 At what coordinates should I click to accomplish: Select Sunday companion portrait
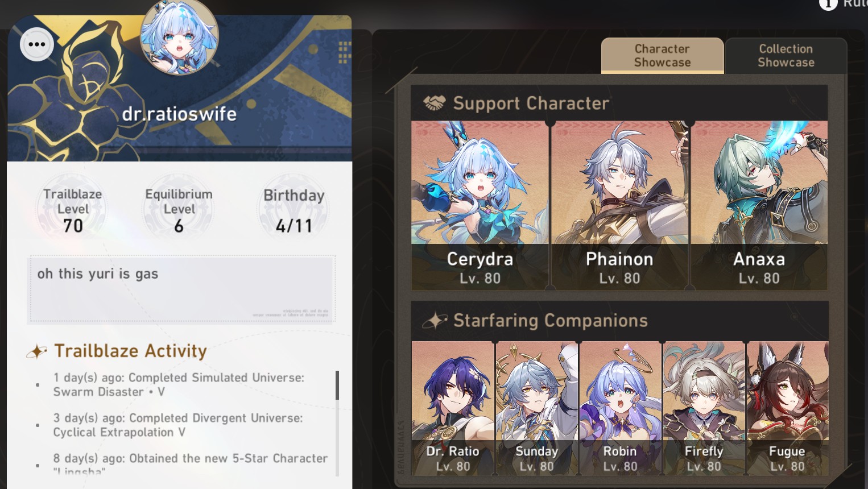pos(536,408)
